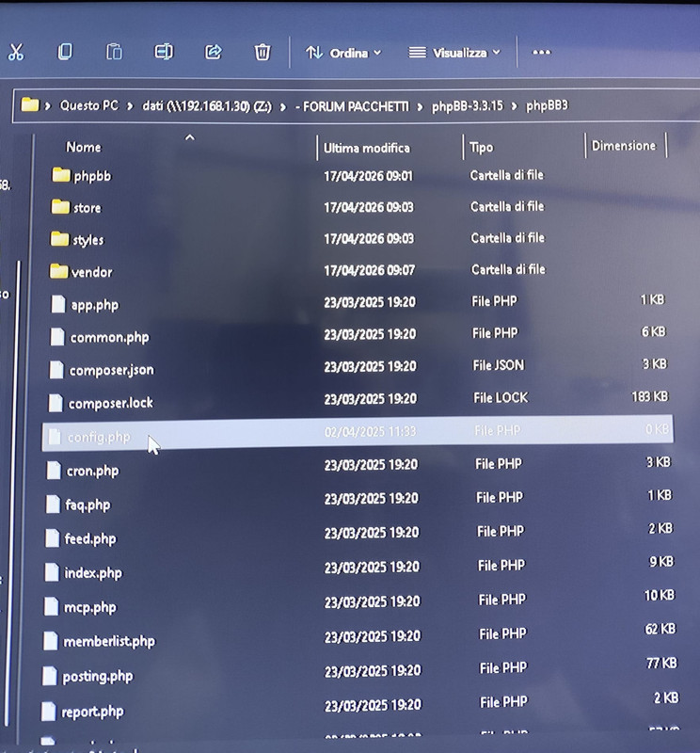The image size is (700, 753).
Task: Select report.php file icon
Action: coord(49,712)
